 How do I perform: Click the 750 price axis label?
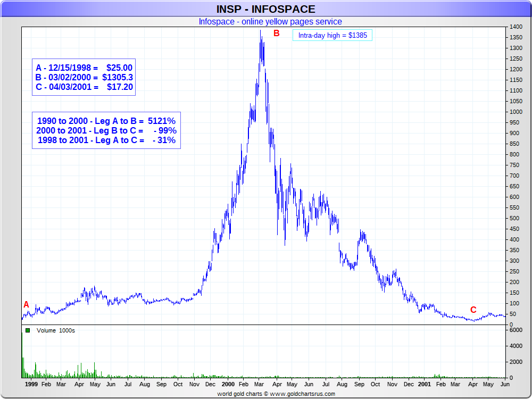[x=514, y=165]
